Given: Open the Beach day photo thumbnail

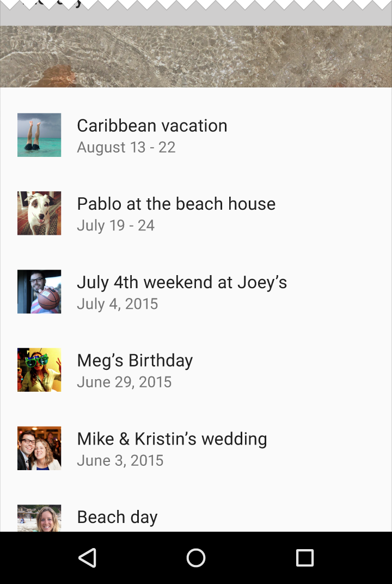Looking at the screenshot, I should tap(39, 518).
